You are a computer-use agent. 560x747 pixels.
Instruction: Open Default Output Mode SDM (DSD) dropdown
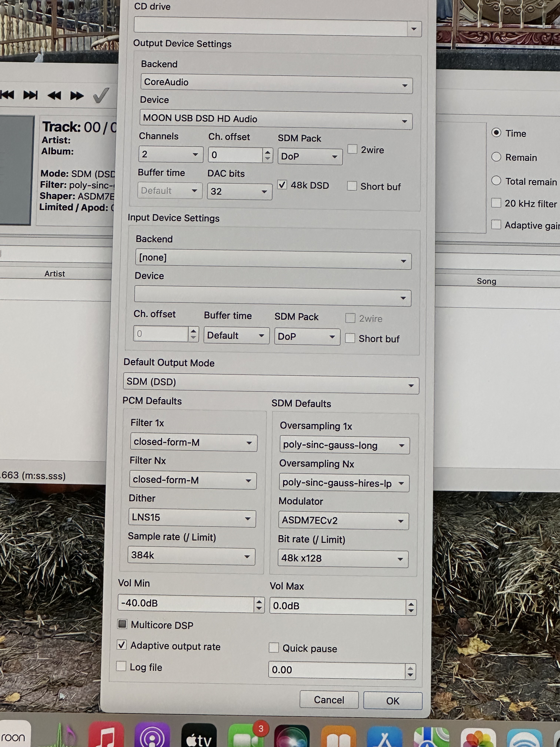(x=271, y=383)
